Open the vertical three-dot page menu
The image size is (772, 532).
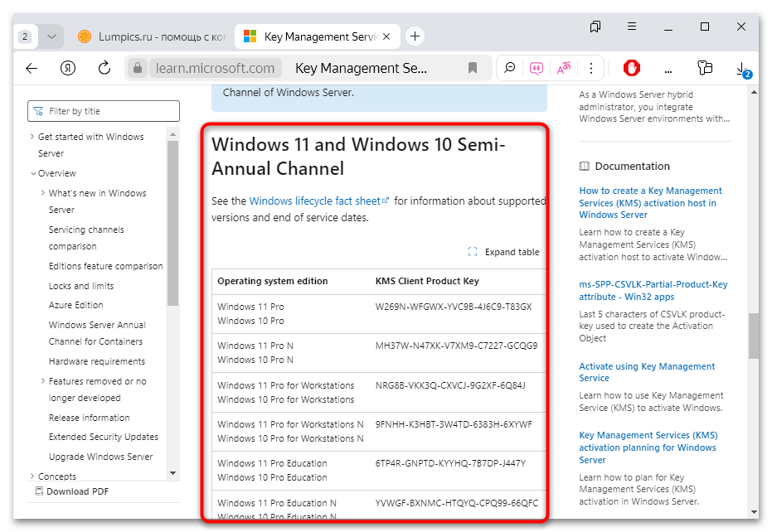point(591,68)
